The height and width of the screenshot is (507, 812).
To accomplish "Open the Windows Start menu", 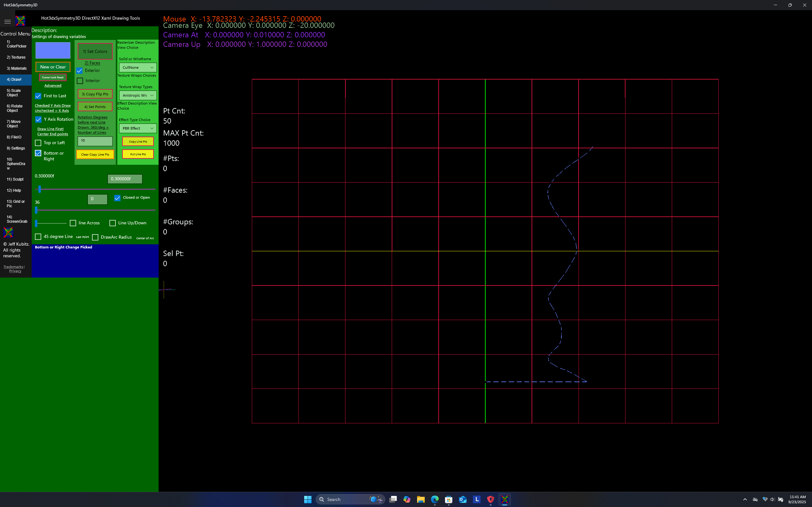I will [x=307, y=499].
